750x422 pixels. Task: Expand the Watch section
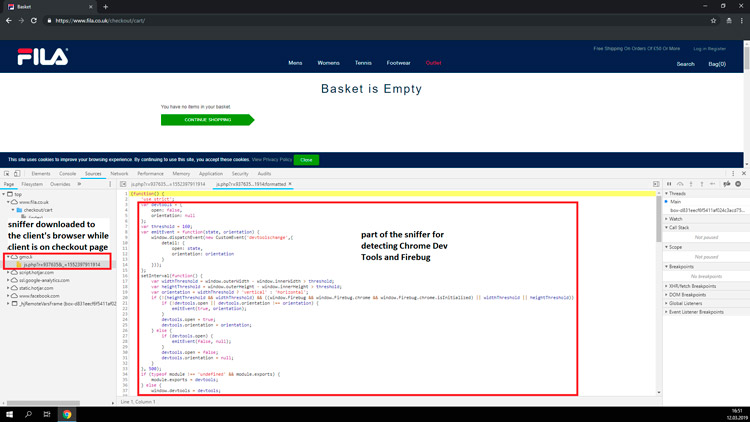(677, 218)
